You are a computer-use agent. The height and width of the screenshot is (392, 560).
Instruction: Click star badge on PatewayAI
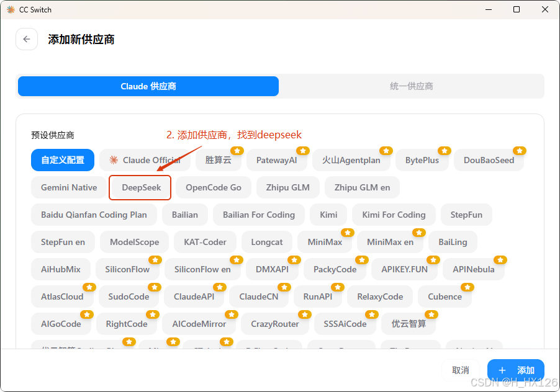pyautogui.click(x=303, y=151)
